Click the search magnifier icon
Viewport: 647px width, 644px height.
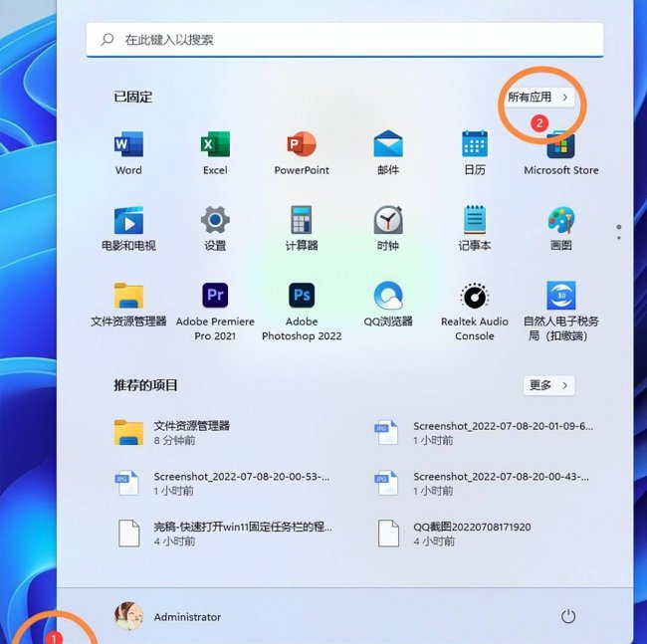[108, 40]
